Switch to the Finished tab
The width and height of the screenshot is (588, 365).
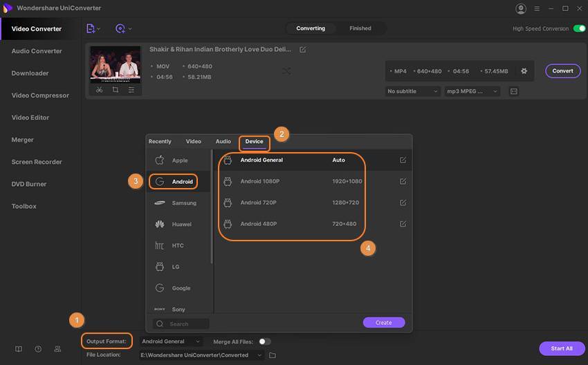pos(360,28)
